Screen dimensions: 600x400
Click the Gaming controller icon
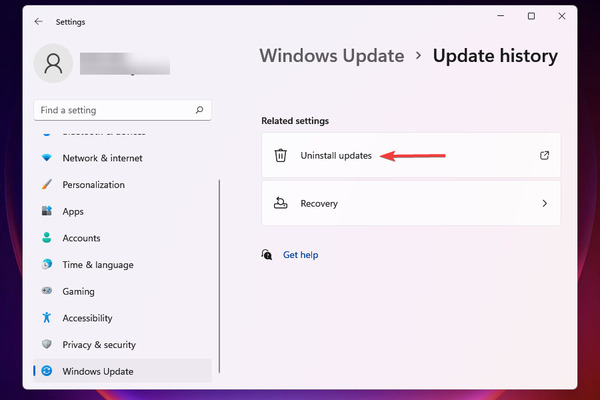click(x=47, y=291)
